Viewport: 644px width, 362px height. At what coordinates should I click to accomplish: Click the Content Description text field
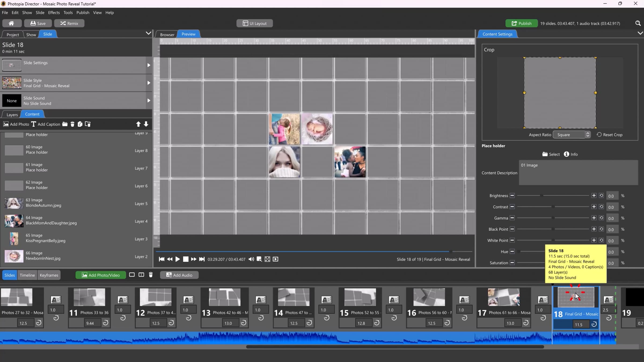click(578, 173)
